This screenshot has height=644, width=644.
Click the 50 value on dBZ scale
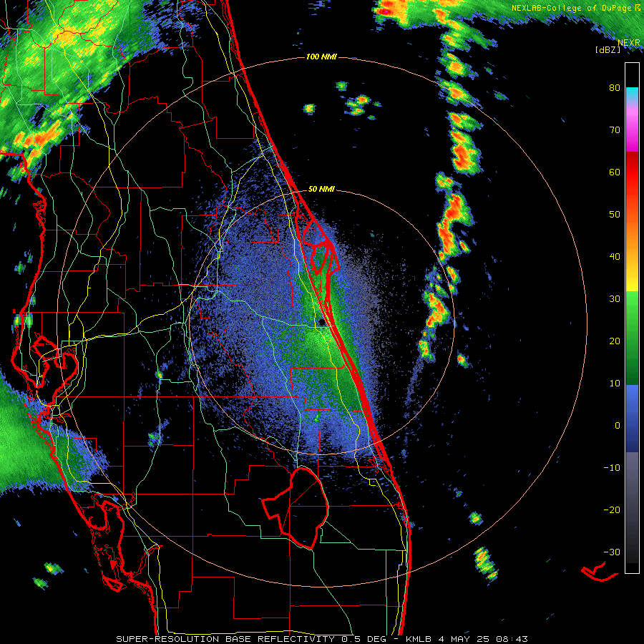click(615, 215)
